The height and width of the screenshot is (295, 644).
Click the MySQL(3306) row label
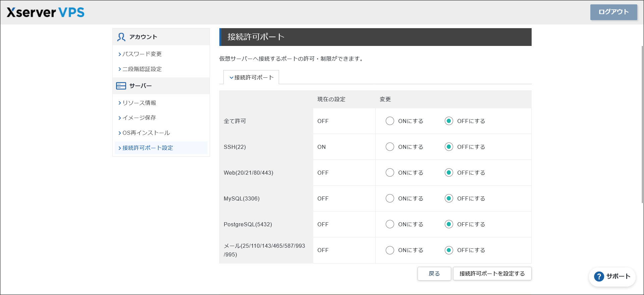(241, 198)
